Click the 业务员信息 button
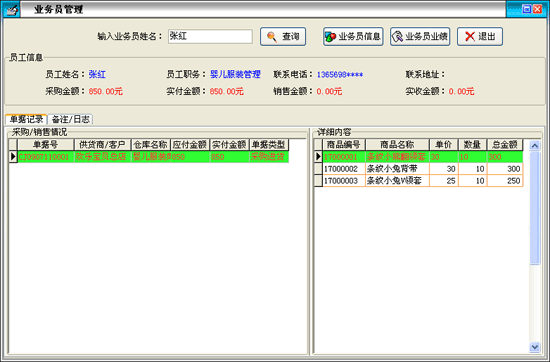The width and height of the screenshot is (550, 362). pyautogui.click(x=353, y=36)
